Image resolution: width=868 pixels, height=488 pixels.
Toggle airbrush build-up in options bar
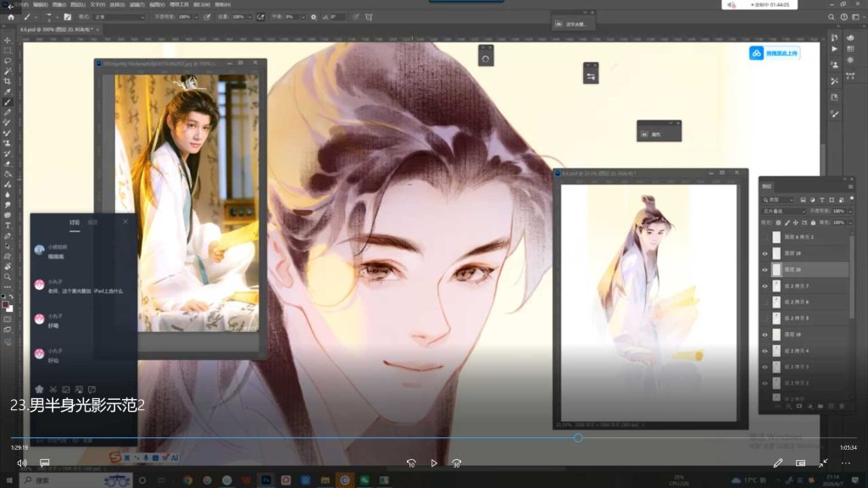[x=261, y=17]
